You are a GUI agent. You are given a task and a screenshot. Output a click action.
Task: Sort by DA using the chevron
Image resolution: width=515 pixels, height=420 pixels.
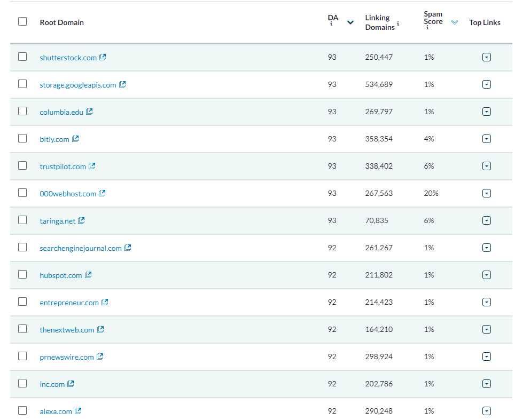(x=350, y=22)
